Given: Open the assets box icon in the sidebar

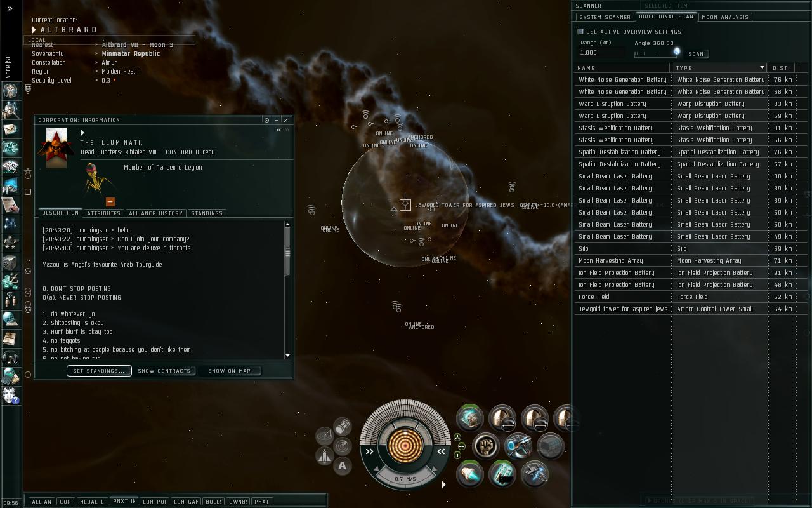Looking at the screenshot, I should tap(10, 262).
